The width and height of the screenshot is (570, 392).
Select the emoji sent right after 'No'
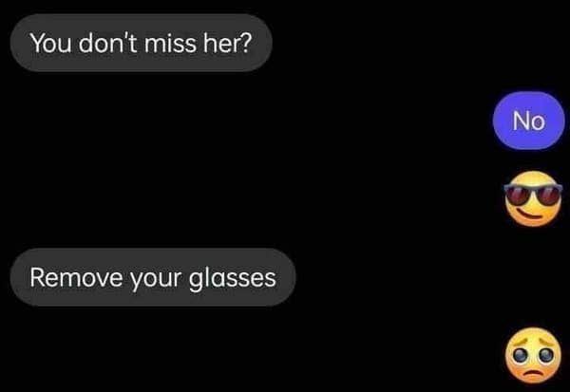(533, 198)
